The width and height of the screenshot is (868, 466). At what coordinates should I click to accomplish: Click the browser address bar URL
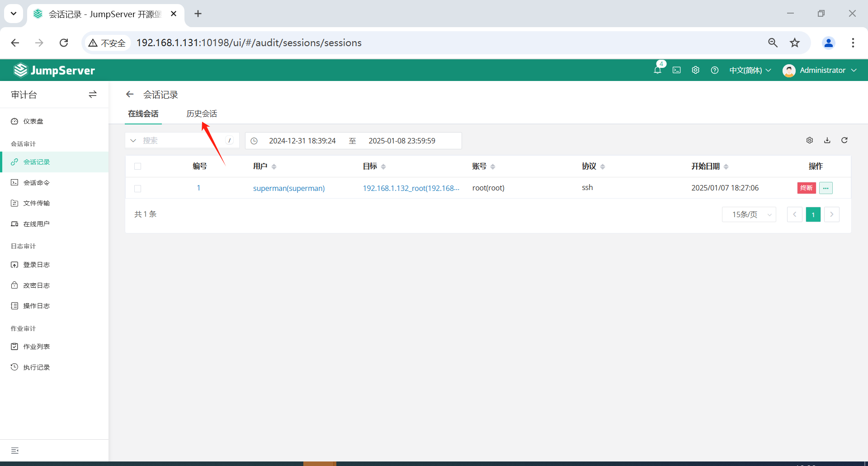(x=249, y=43)
